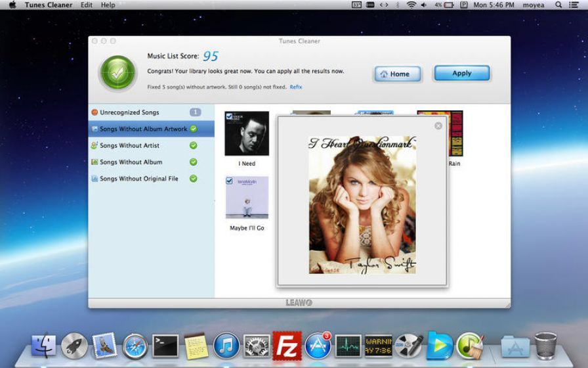
Task: Click the Unrecognized Songs count badge
Action: (x=195, y=112)
